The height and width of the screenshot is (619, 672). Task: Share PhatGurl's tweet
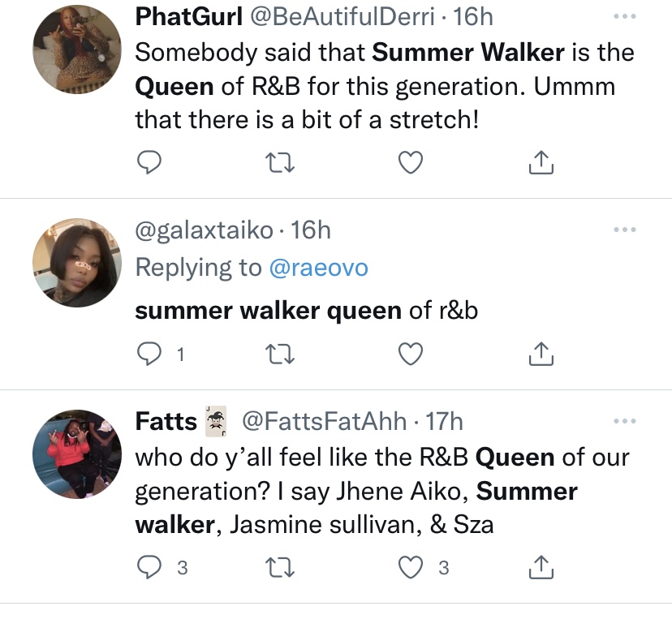click(541, 162)
